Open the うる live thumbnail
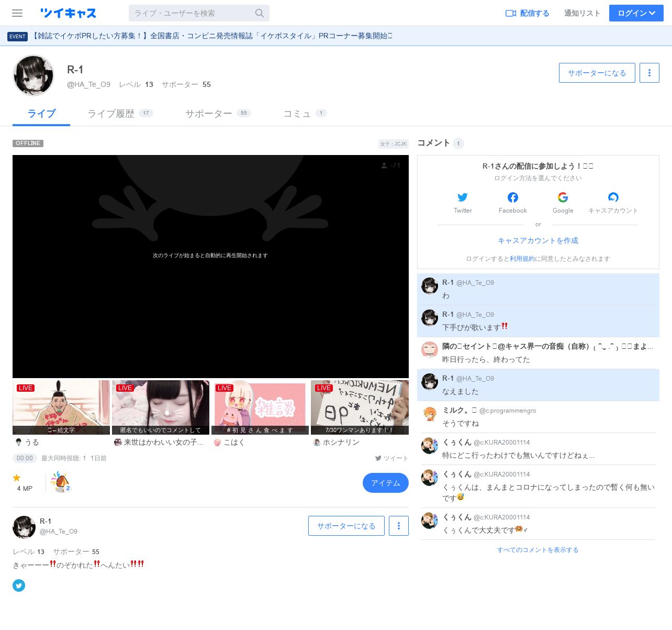672x630 pixels. point(61,407)
